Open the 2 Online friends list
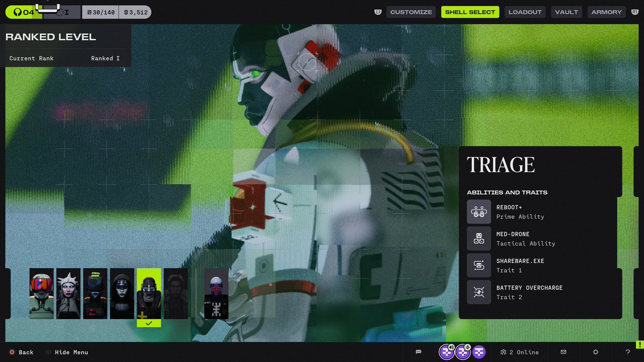This screenshot has width=644, height=362. (x=519, y=352)
